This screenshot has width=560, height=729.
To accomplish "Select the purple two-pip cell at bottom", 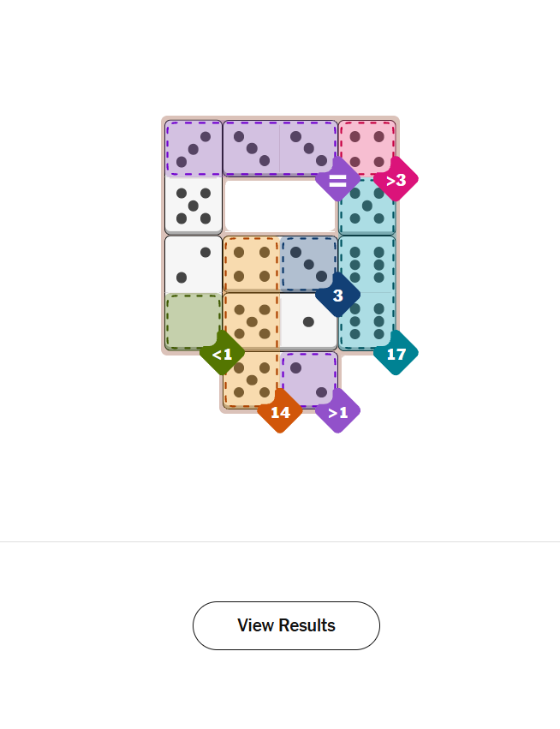I will click(308, 379).
